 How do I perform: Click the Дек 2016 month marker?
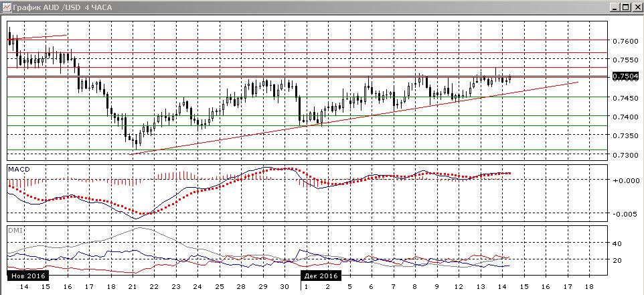coord(321,276)
